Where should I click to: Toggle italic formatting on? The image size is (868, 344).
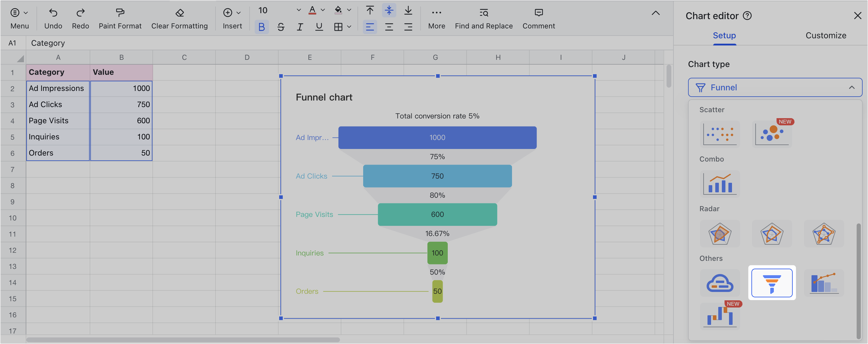click(x=299, y=27)
